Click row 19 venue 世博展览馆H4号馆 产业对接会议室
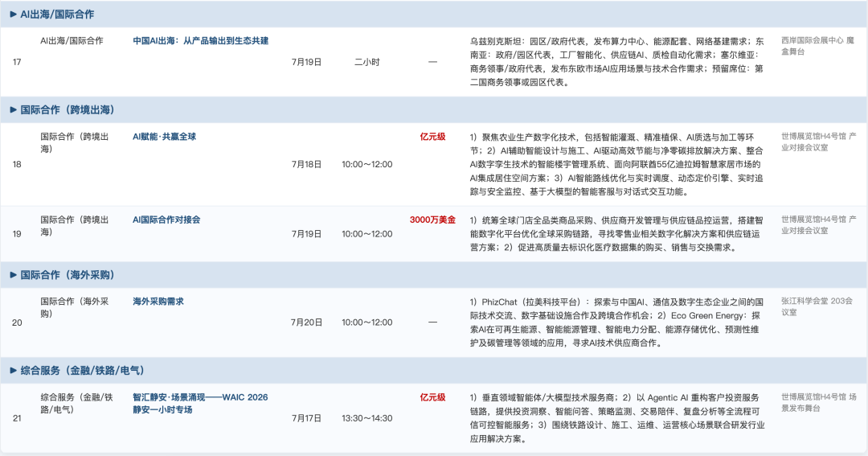 819,225
